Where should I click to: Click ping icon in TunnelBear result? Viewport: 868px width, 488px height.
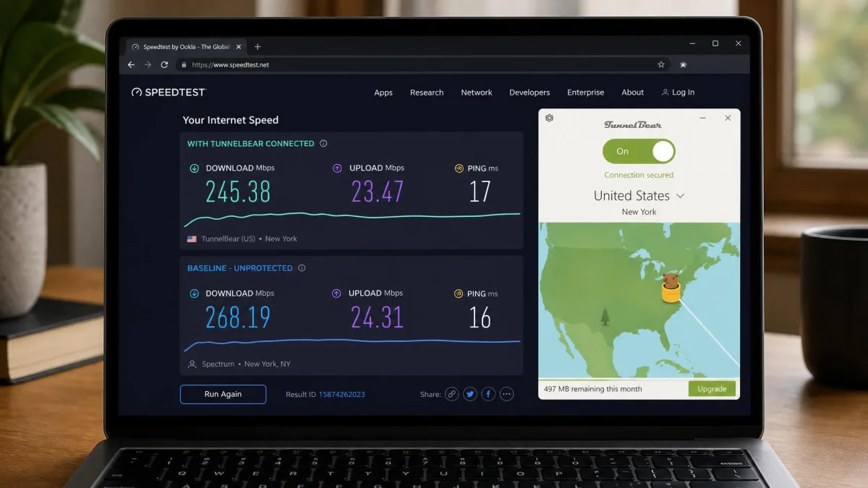coord(459,168)
